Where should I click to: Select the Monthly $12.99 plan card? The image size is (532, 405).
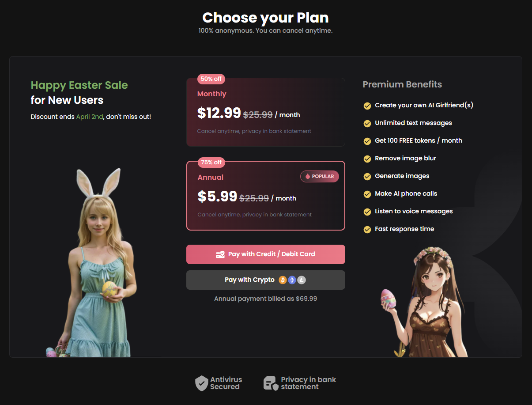tap(265, 112)
